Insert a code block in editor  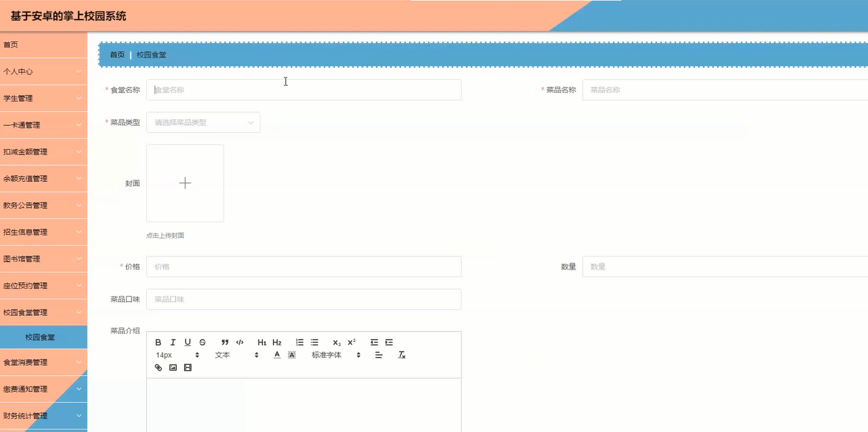point(240,342)
